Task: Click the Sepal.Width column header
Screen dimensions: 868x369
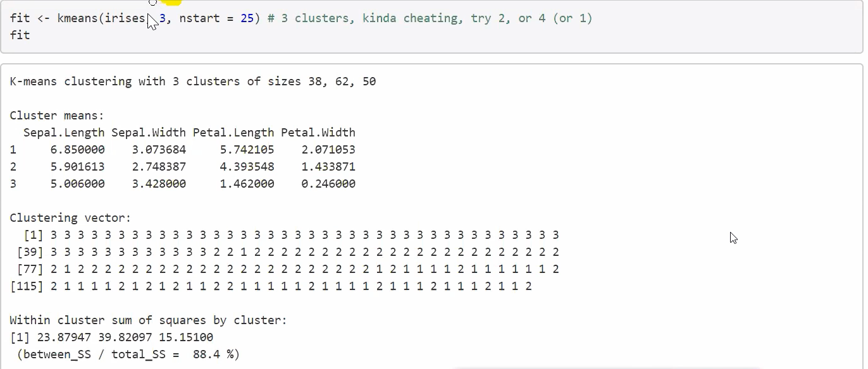Action: point(149,133)
